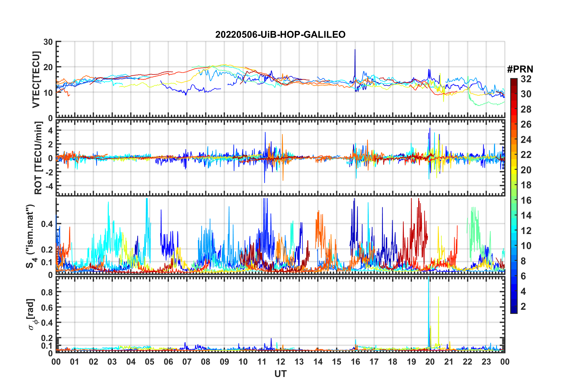Click the plot title "20220506-UiB-HOP-GALILEO"

point(280,35)
